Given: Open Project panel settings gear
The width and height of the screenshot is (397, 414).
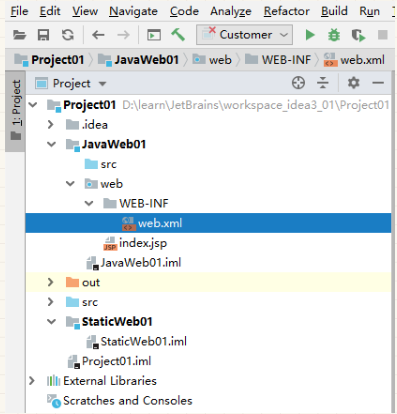Looking at the screenshot, I should click(x=353, y=83).
